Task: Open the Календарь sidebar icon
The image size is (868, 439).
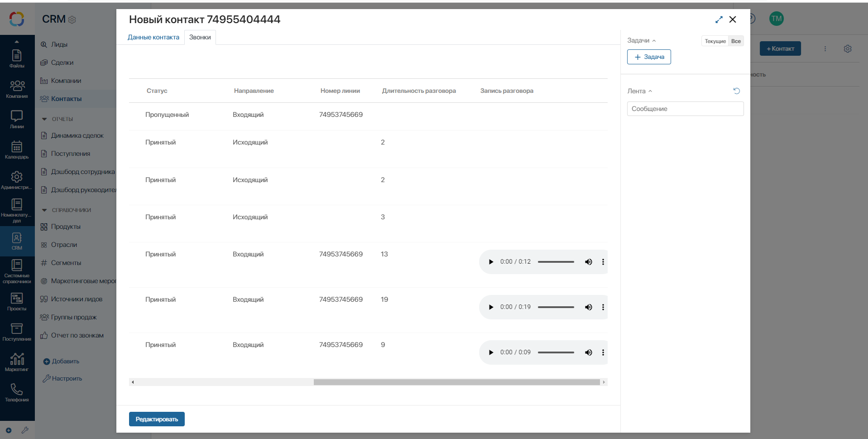Action: 17,150
